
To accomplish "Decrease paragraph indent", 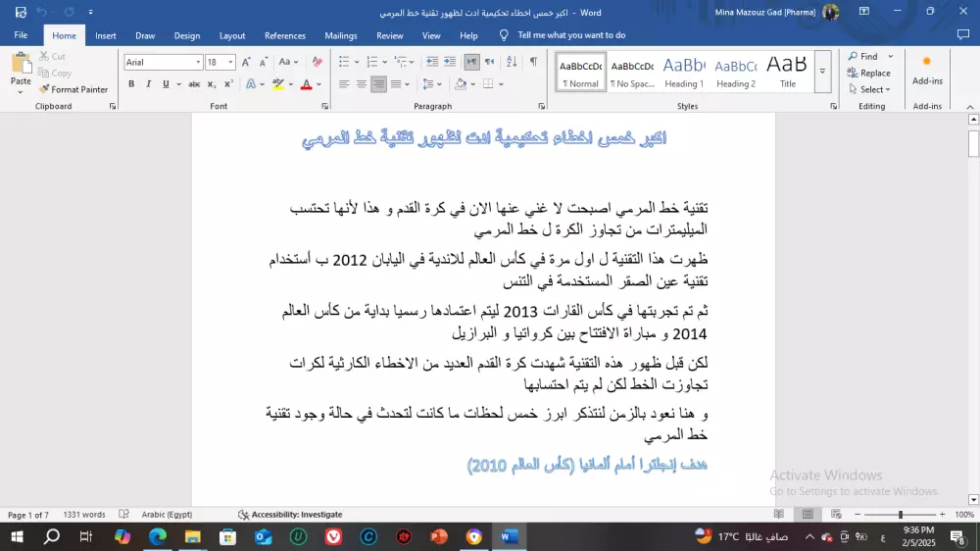I will pos(432,62).
